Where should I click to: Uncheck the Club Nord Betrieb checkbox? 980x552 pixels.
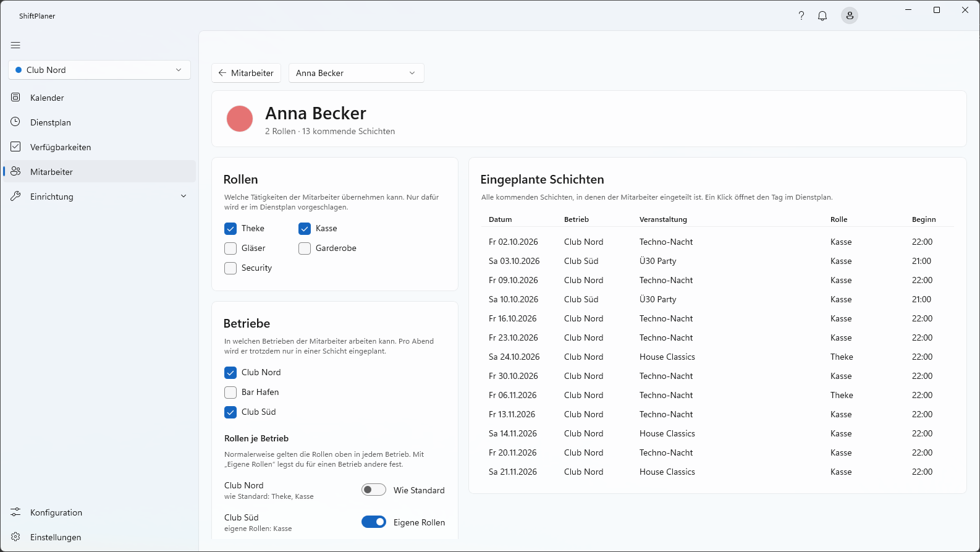click(230, 373)
